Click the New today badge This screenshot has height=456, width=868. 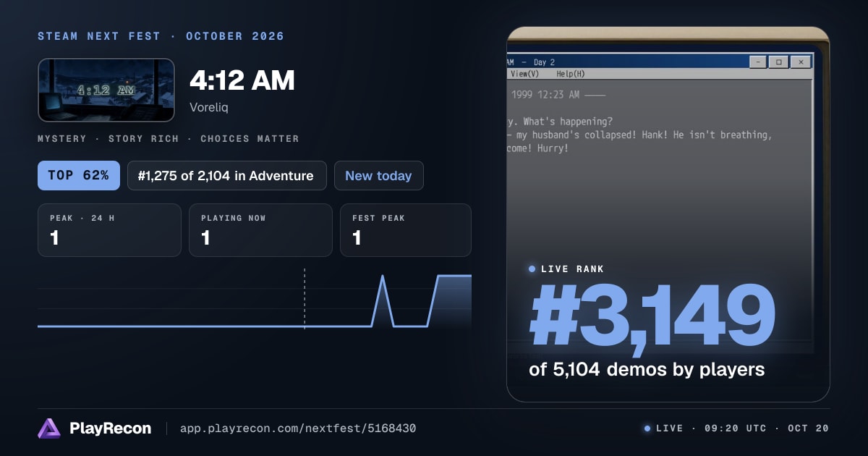(x=378, y=176)
